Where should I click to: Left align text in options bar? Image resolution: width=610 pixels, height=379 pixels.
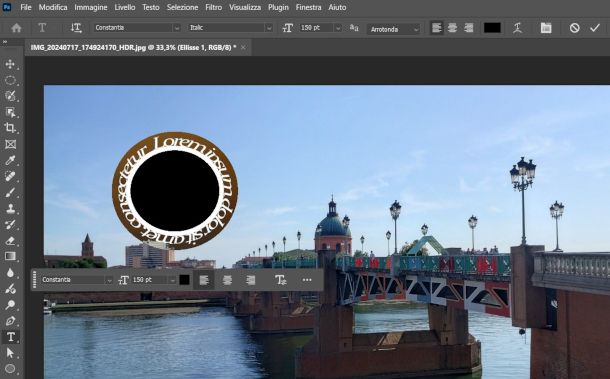(436, 28)
